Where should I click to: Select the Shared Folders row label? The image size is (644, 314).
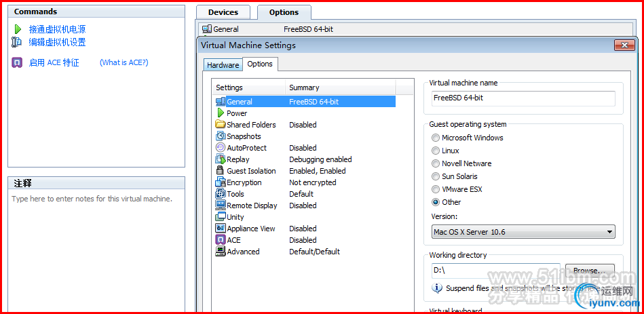click(x=251, y=125)
